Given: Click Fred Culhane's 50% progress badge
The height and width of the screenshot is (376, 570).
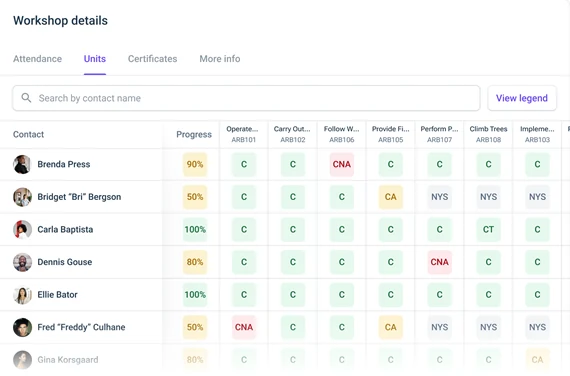Looking at the screenshot, I should tap(195, 327).
